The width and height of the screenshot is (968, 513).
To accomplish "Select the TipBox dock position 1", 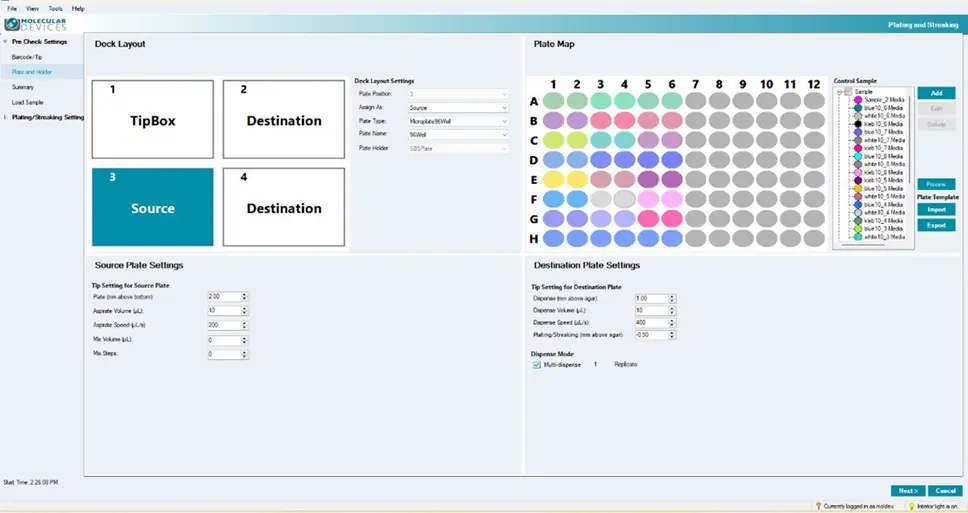I will [x=152, y=119].
